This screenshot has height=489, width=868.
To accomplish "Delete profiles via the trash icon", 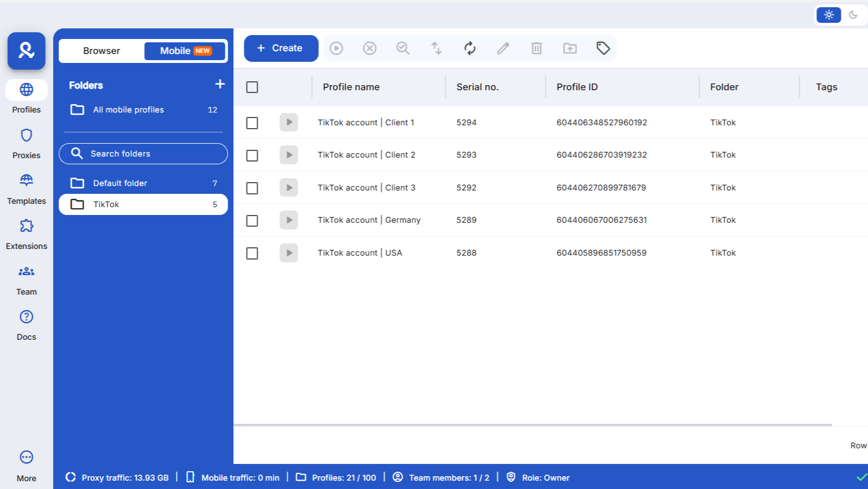I will coord(536,48).
